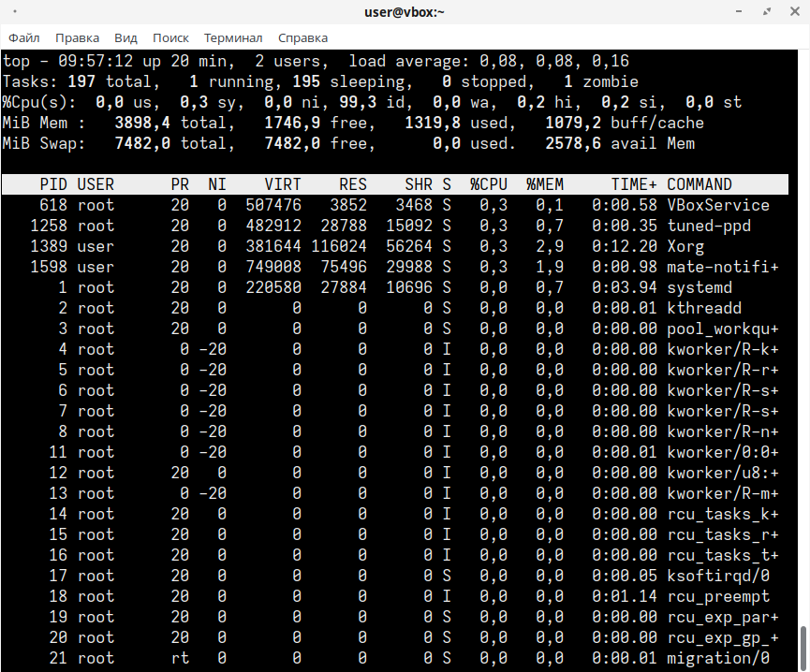The width and height of the screenshot is (810, 672).
Task: Open the Файл menu
Action: point(23,37)
